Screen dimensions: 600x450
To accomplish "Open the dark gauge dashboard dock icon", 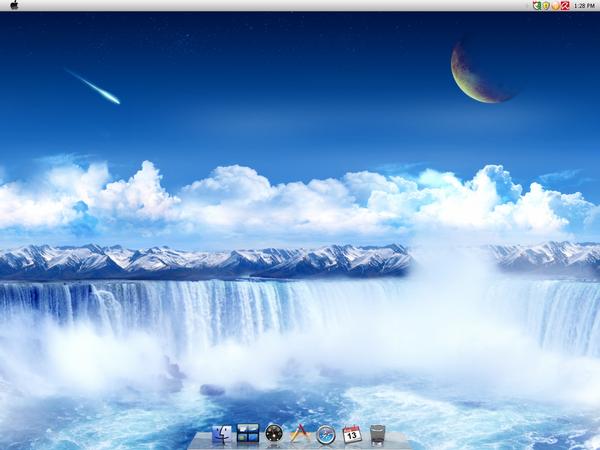I will pos(274,434).
